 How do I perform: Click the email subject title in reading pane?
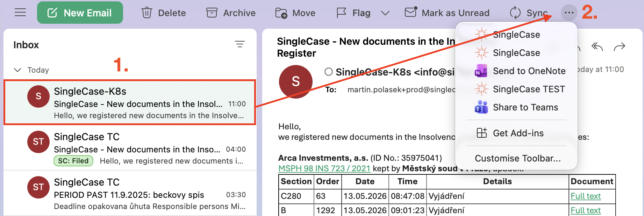[366, 47]
